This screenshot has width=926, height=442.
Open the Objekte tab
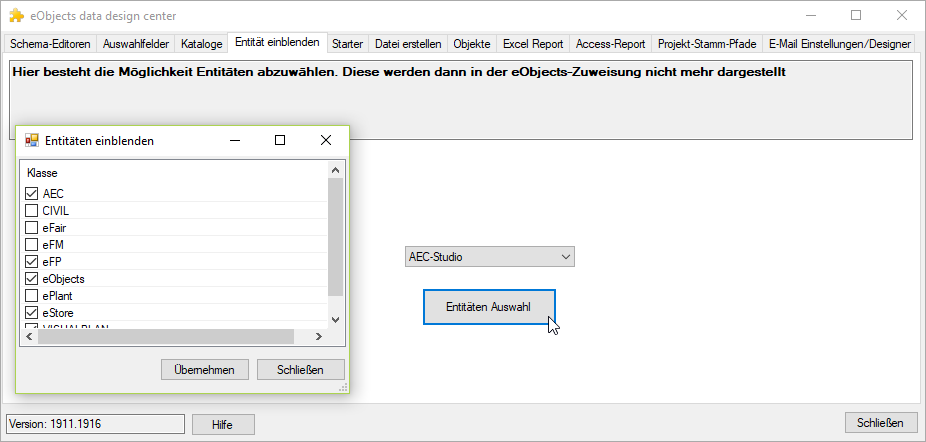(472, 44)
